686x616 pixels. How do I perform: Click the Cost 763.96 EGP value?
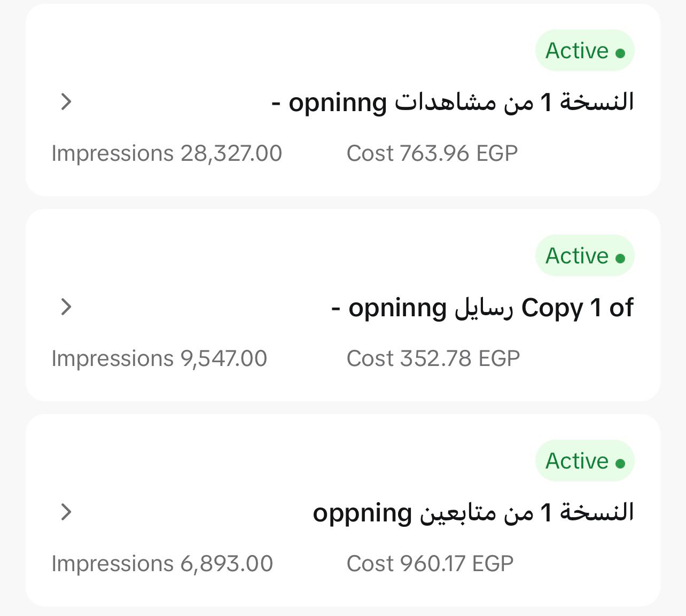pos(432,153)
